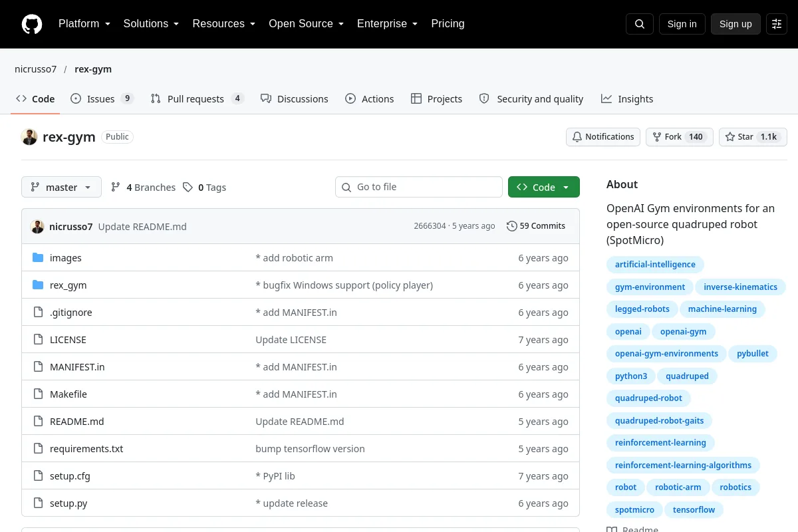Open appearance settings sliders icon
The image size is (798, 532).
coord(777,24)
